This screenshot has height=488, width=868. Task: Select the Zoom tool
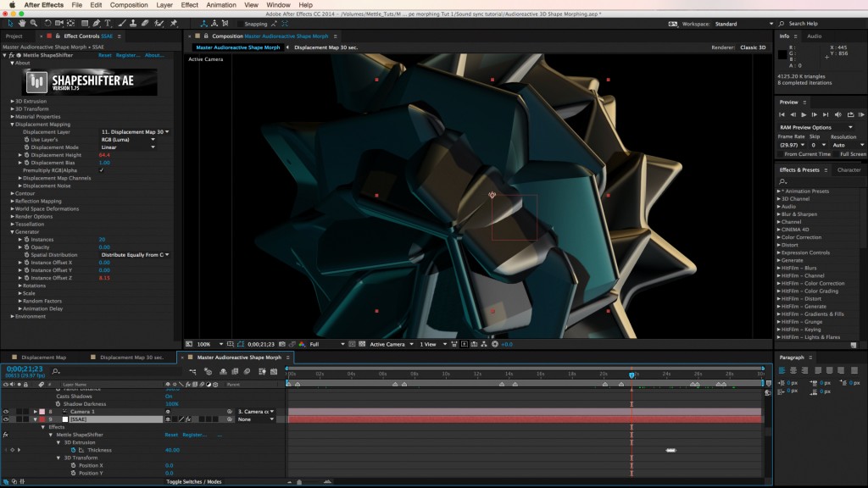point(34,23)
